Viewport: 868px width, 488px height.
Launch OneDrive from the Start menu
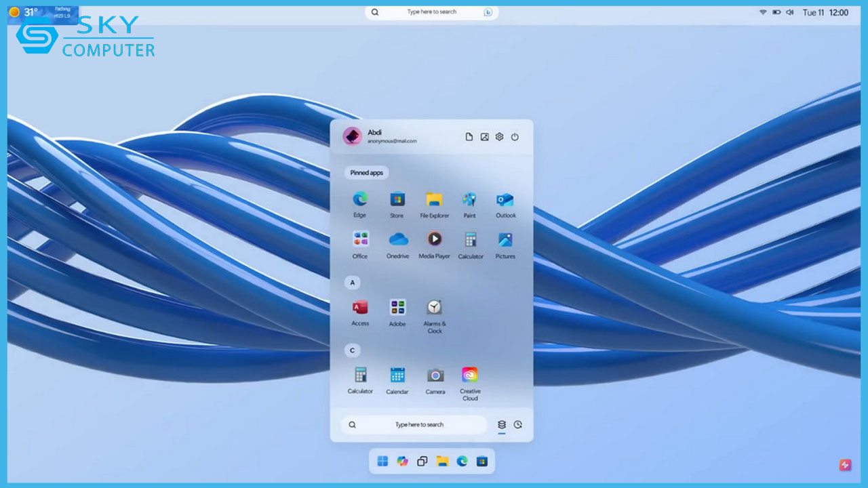(397, 241)
